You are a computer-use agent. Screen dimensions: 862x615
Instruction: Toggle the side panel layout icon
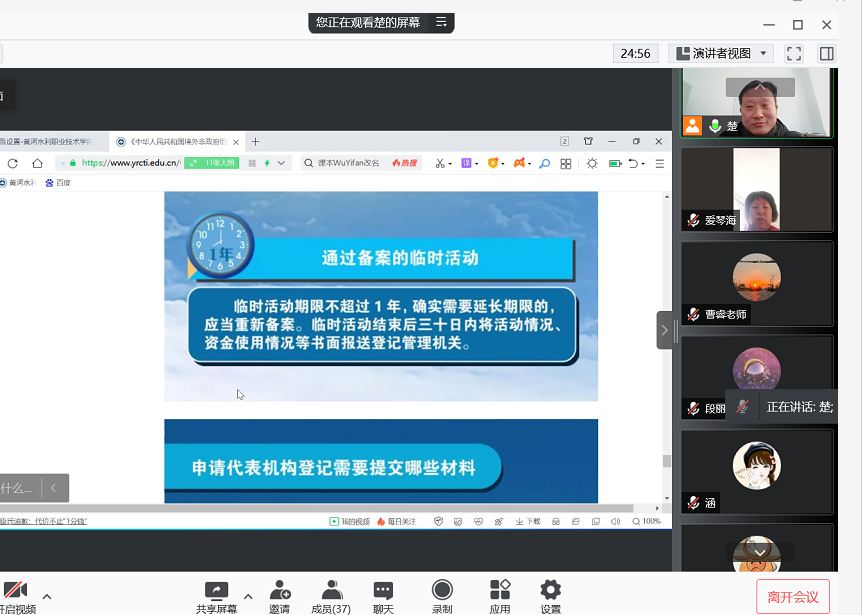coord(827,53)
